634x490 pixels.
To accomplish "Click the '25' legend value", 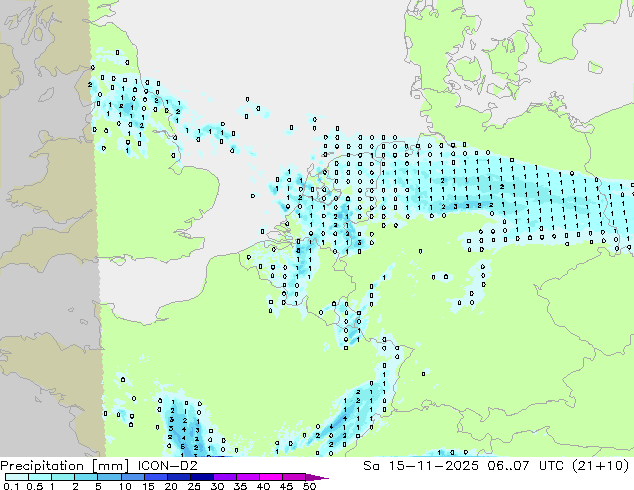I will click(x=194, y=486).
